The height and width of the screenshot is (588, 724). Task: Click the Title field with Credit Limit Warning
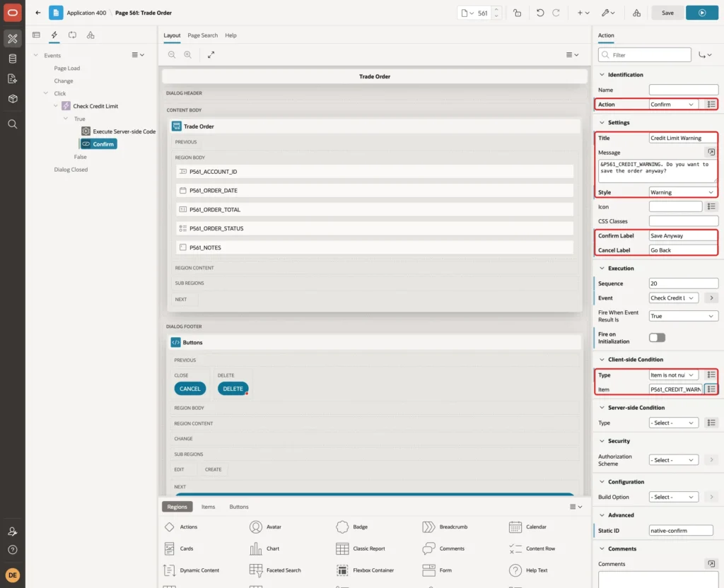click(x=683, y=138)
